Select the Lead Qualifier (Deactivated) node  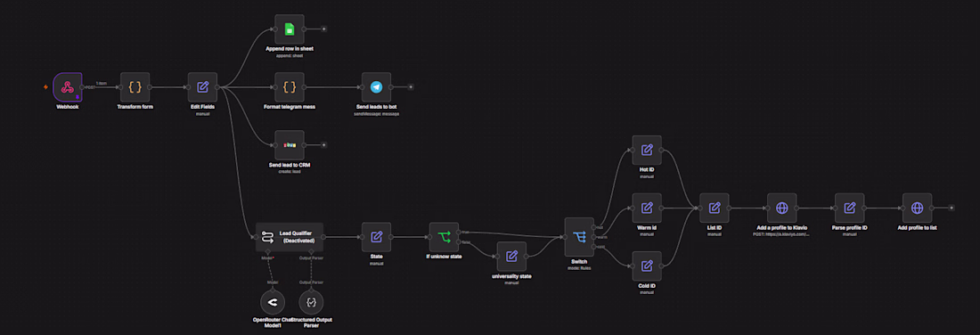click(x=290, y=237)
